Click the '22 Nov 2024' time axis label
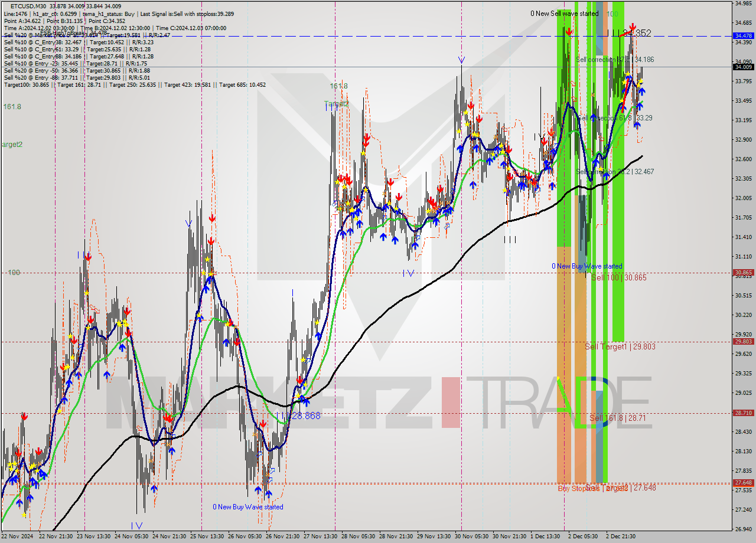The width and height of the screenshot is (756, 543). [18, 537]
